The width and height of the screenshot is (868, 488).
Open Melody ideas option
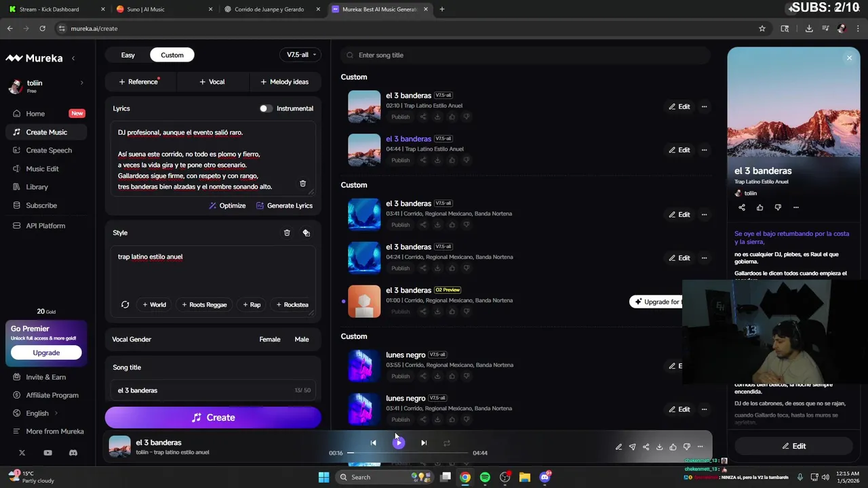[285, 82]
